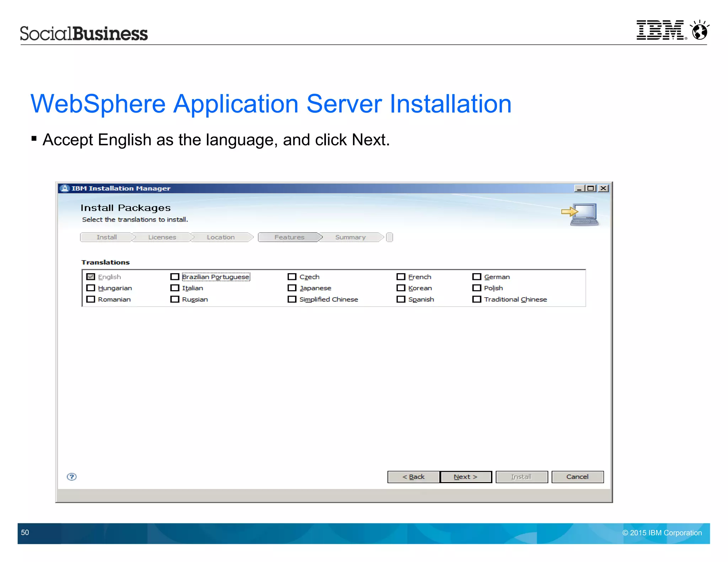Click the IBM logo on the slide
Screen dimensions: 728x562
662,30
